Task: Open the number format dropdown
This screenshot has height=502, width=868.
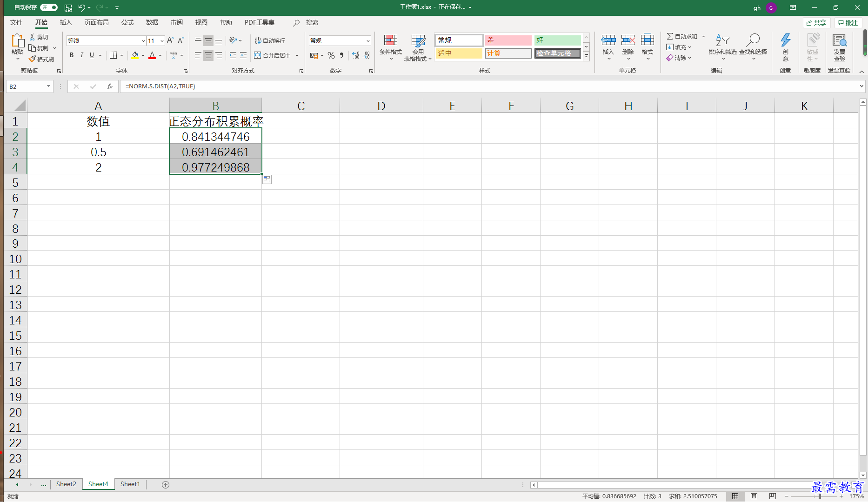Action: pyautogui.click(x=368, y=41)
